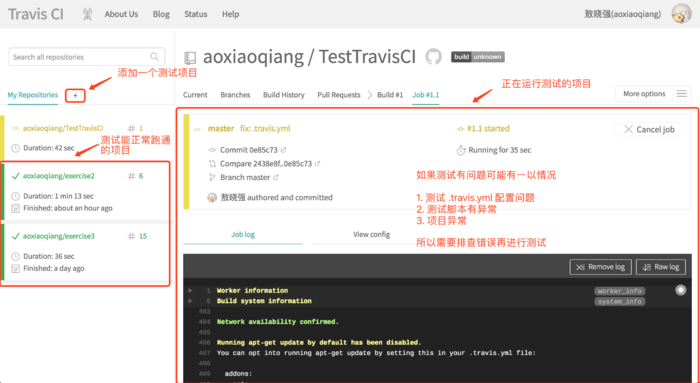Click the worker_info log tag

620,291
